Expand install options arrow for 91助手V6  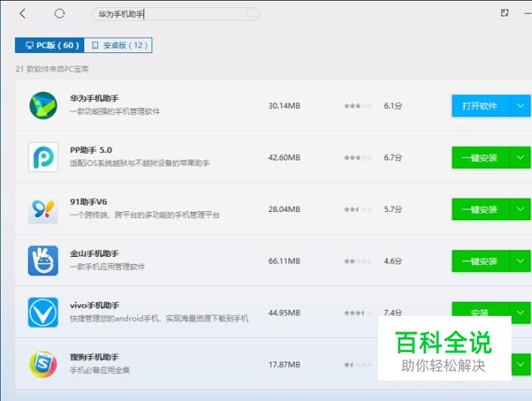coord(521,210)
